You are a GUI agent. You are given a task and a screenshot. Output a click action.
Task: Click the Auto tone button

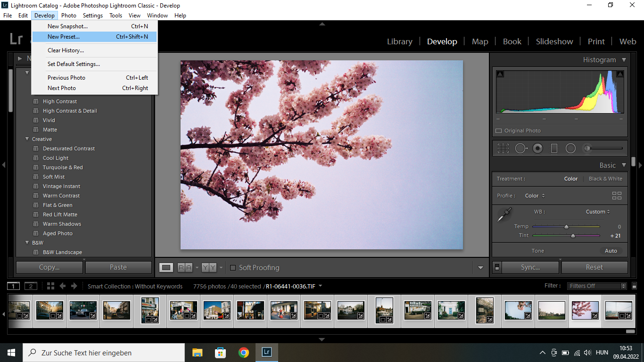tap(611, 251)
